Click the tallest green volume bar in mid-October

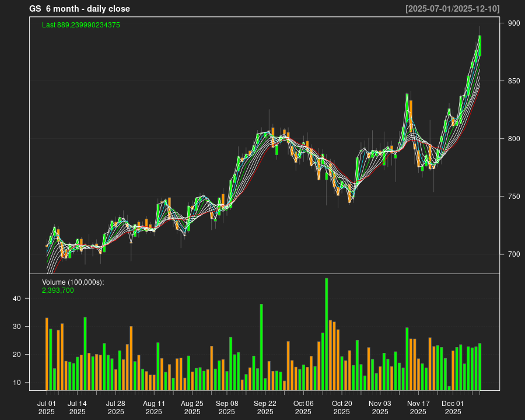(x=327, y=334)
